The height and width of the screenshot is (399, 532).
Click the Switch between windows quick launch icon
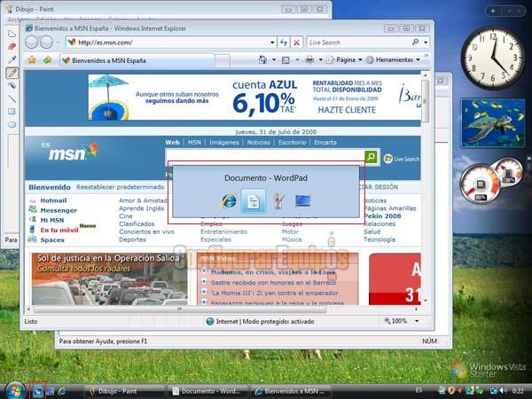[x=37, y=391]
